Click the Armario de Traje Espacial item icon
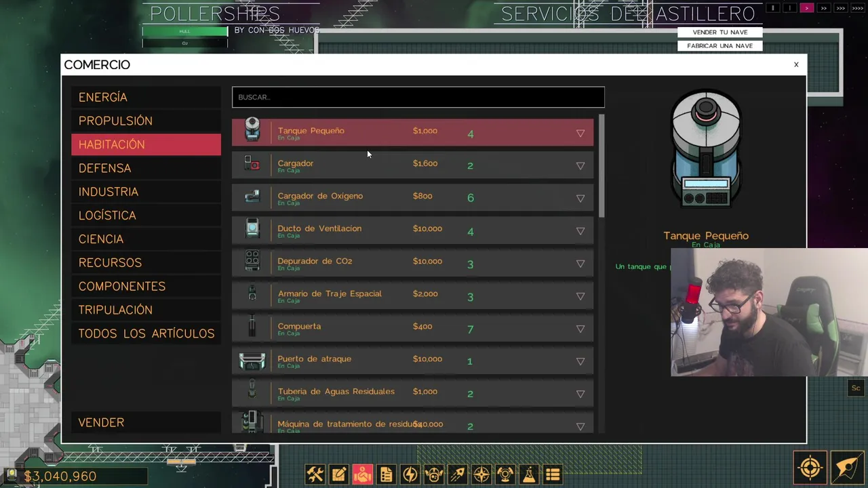The image size is (868, 488). [x=252, y=293]
